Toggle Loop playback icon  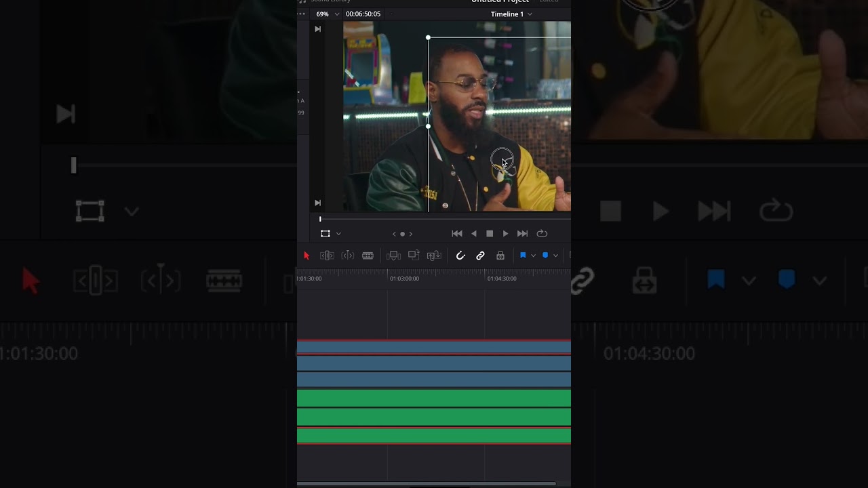[x=542, y=233]
